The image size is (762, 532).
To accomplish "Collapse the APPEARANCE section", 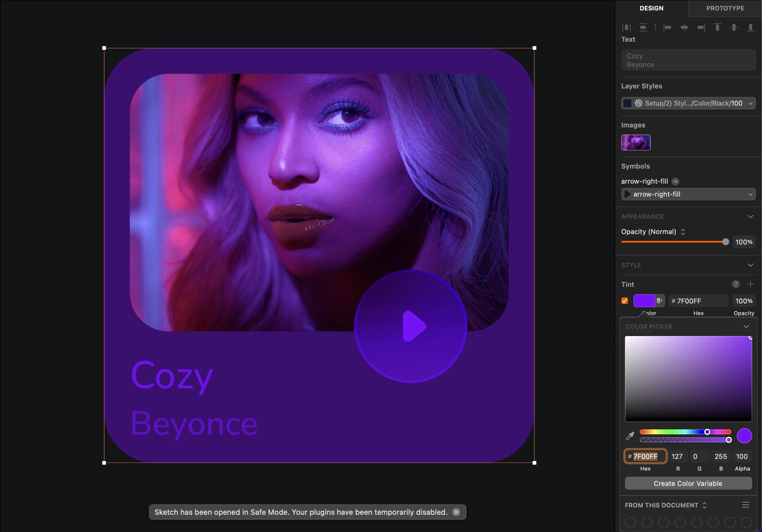I will point(750,216).
